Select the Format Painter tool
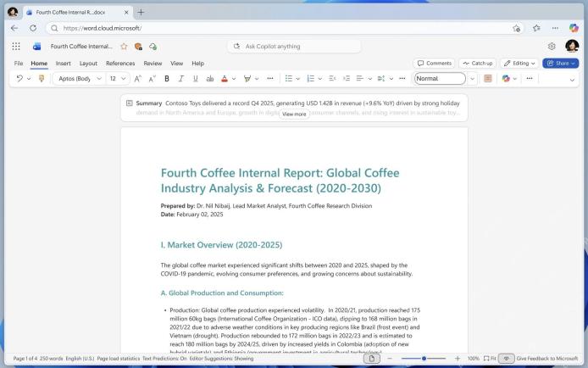The image size is (588, 368). (x=42, y=78)
